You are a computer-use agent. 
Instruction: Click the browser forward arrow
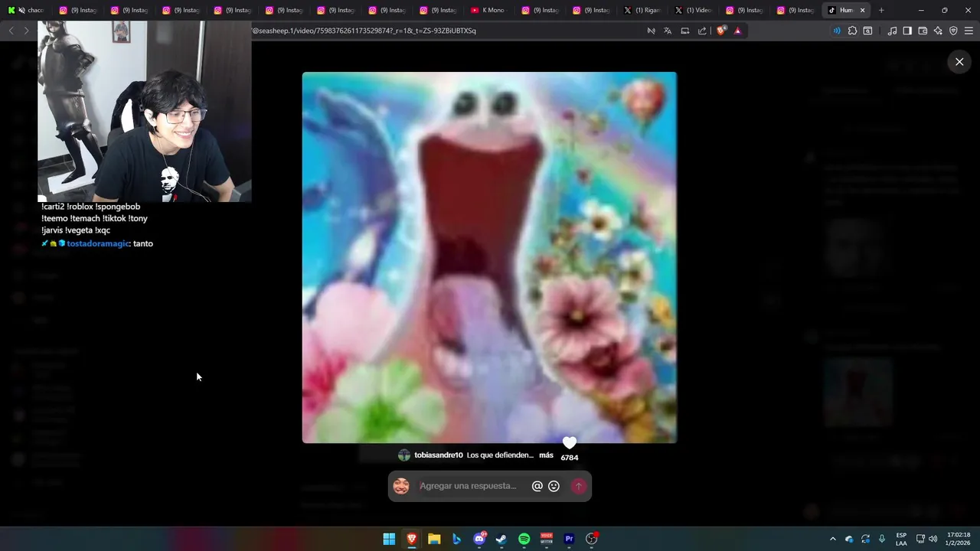tap(26, 31)
